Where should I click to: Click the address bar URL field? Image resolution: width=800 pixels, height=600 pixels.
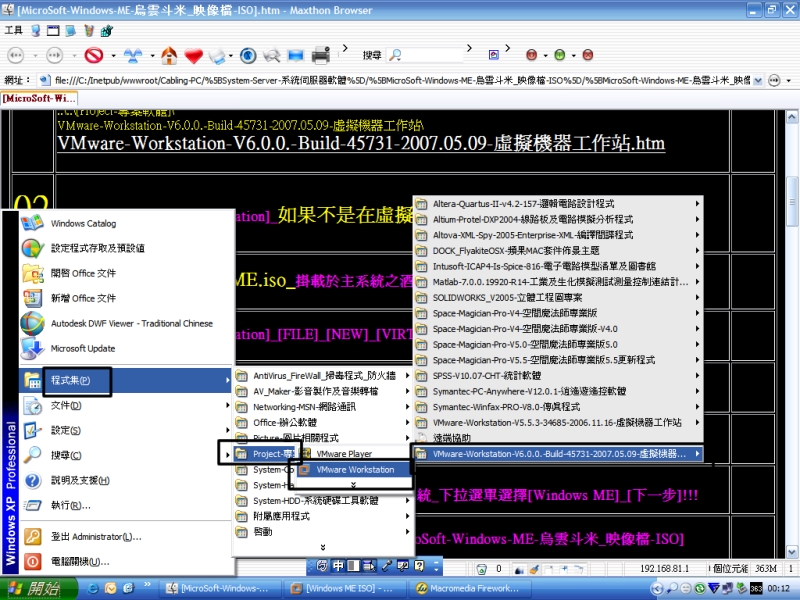point(396,81)
